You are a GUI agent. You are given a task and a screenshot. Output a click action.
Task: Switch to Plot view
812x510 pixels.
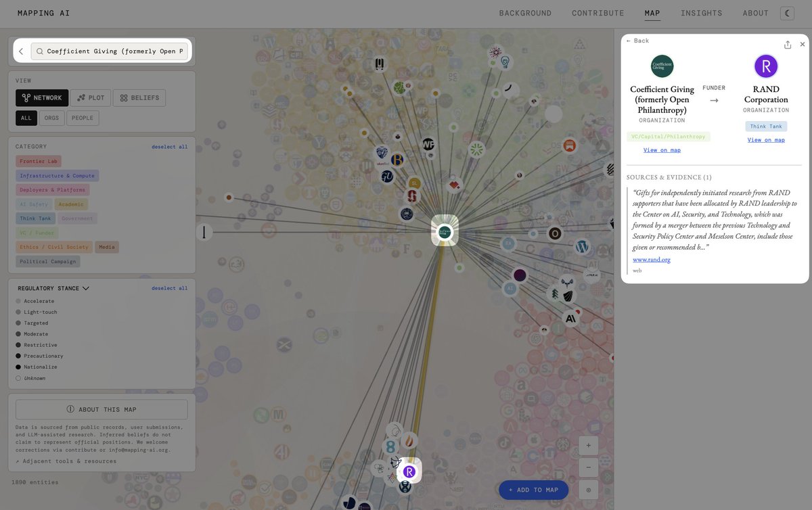click(91, 98)
